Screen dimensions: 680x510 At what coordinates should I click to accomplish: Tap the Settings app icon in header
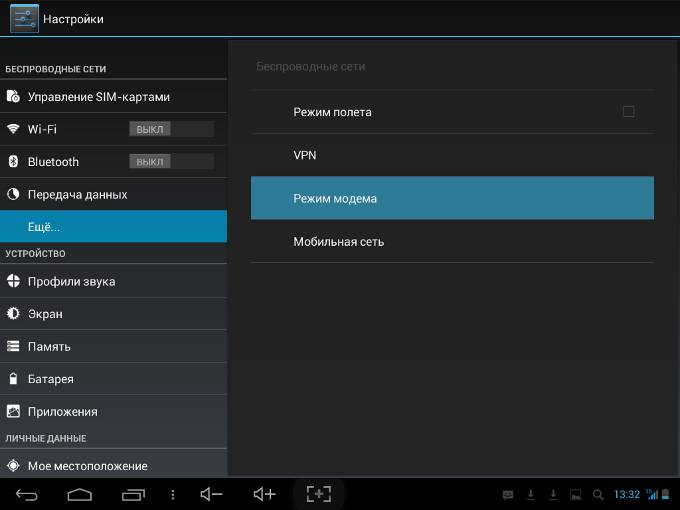pyautogui.click(x=24, y=18)
